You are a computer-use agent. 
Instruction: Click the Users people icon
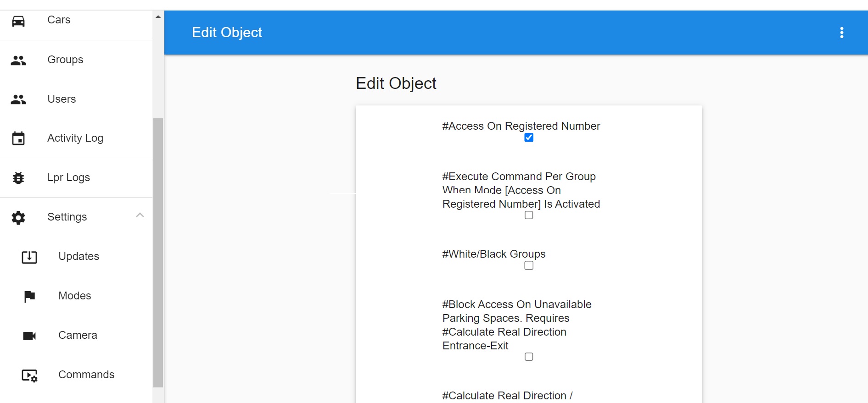click(x=18, y=99)
